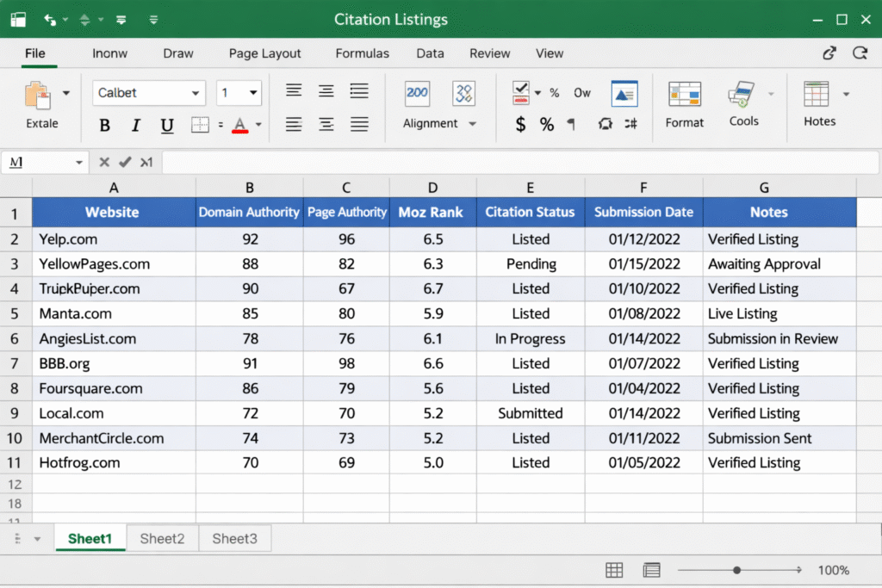This screenshot has width=882, height=588.
Task: Open the Formulas ribbon tab
Action: pos(362,53)
